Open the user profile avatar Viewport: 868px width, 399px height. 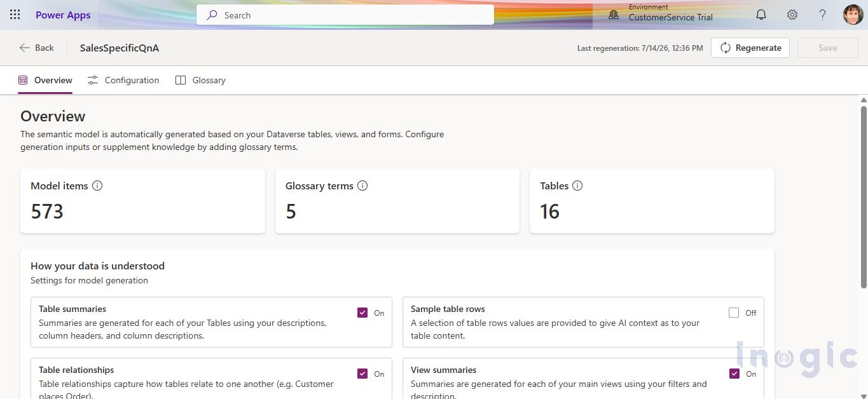click(x=853, y=15)
